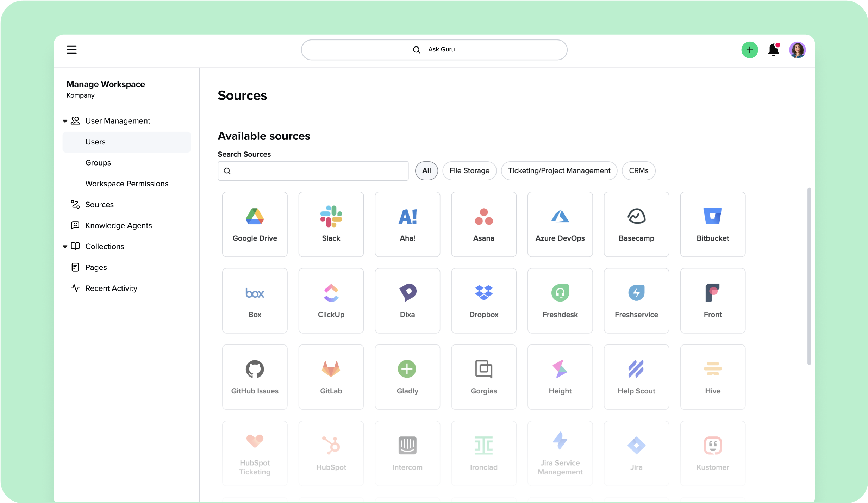Filter sources by File Storage
Screen dimensions: 868x503
pyautogui.click(x=469, y=171)
